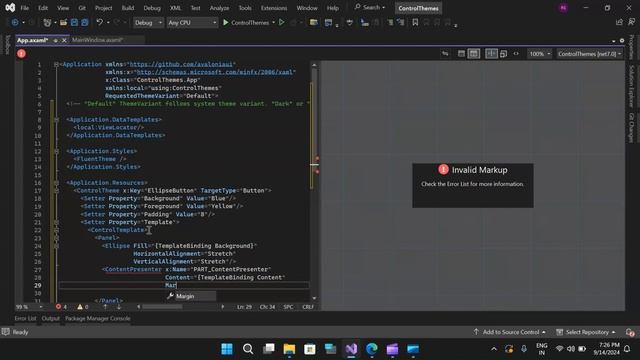Click the Undo toolbar icon
Screen dimensions: 640x360
pyautogui.click(x=99, y=23)
